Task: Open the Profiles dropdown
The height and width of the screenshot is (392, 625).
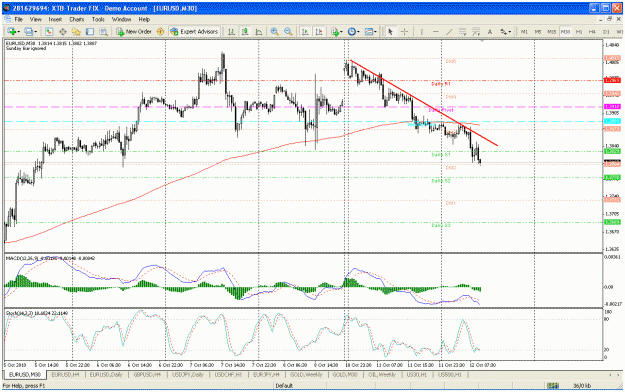Action: click(x=30, y=32)
